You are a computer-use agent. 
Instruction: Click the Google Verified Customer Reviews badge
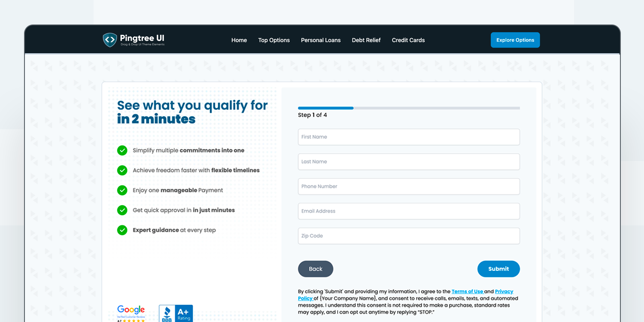(131, 311)
